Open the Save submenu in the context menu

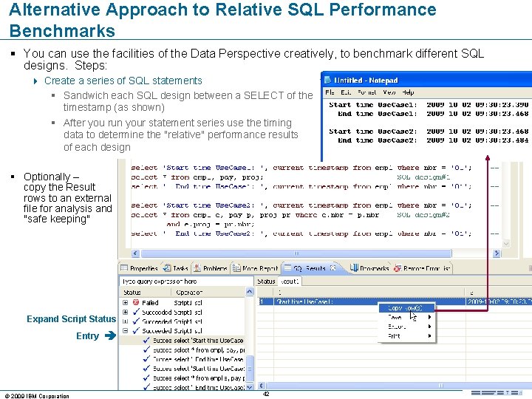[x=406, y=317]
